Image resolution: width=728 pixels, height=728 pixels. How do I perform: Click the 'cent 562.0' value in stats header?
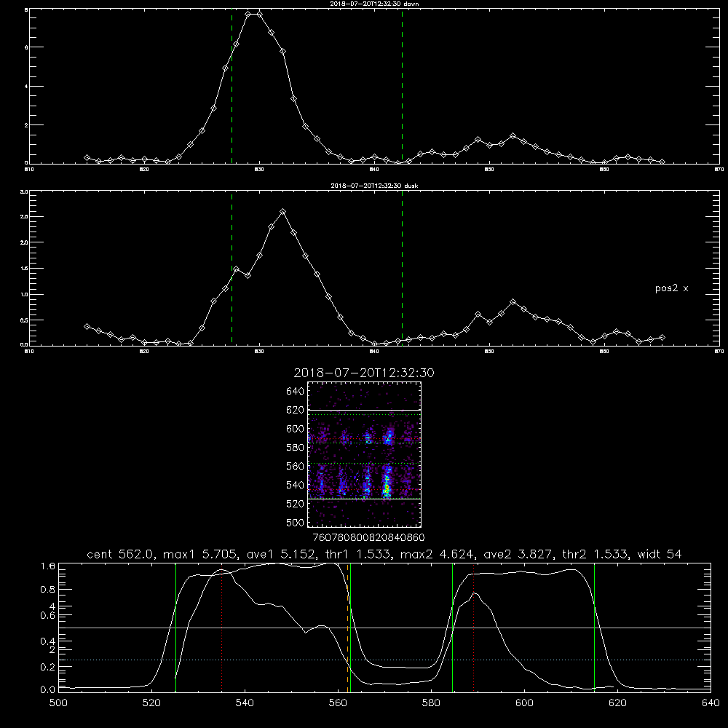[120, 554]
